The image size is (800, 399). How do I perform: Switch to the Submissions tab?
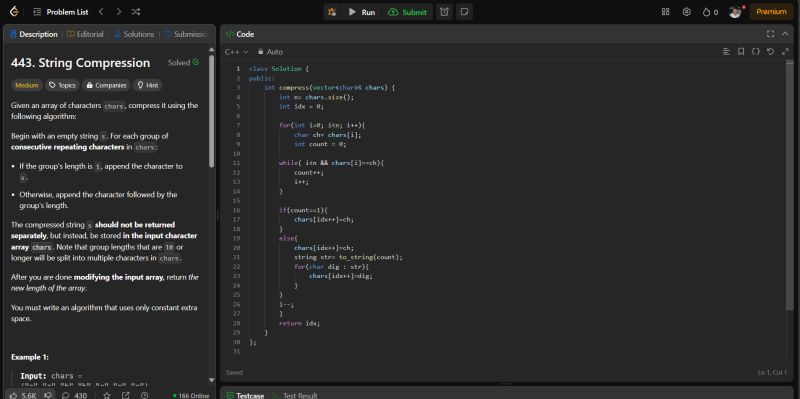tap(186, 34)
